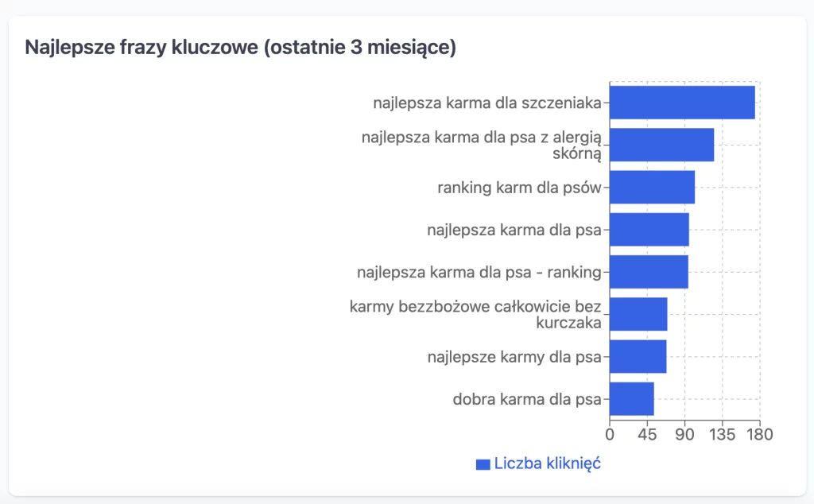Click the "najlepsza karma dla szczeniaka" axis label
The image size is (814, 504).
point(486,103)
